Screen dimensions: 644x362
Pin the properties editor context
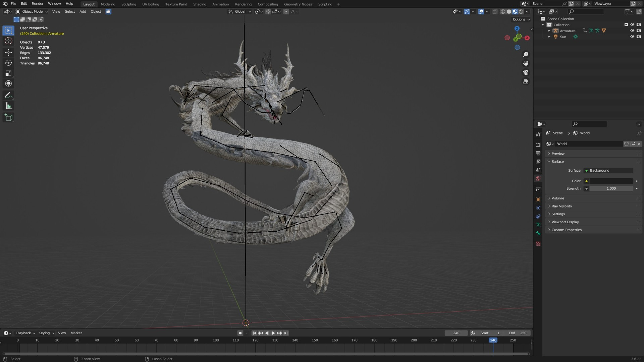pos(639,133)
